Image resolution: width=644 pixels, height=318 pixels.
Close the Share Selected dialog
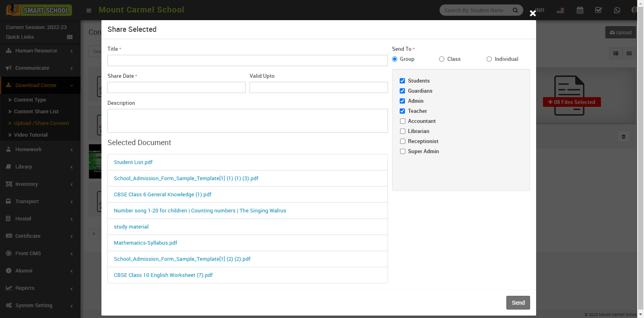click(x=533, y=13)
